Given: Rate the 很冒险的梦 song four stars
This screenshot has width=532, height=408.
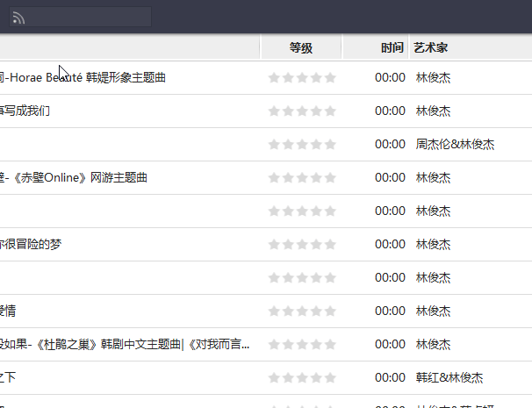Looking at the screenshot, I should click(x=316, y=245).
